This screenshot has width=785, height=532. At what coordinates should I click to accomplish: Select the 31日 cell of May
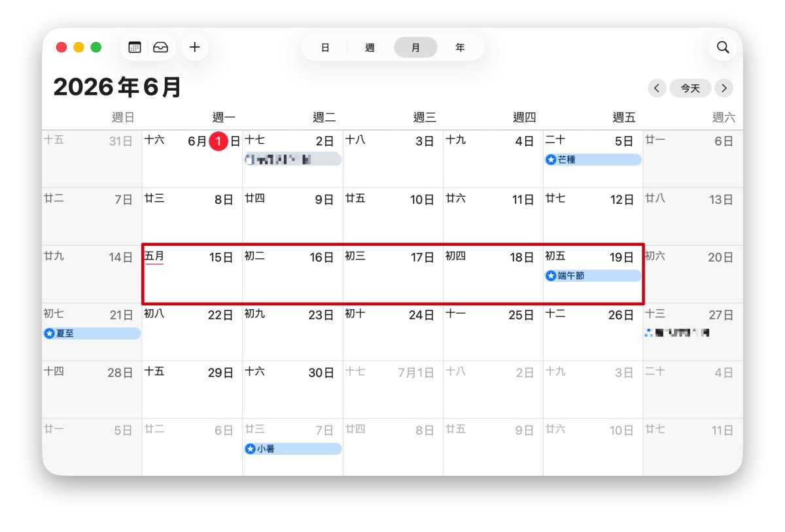92,159
